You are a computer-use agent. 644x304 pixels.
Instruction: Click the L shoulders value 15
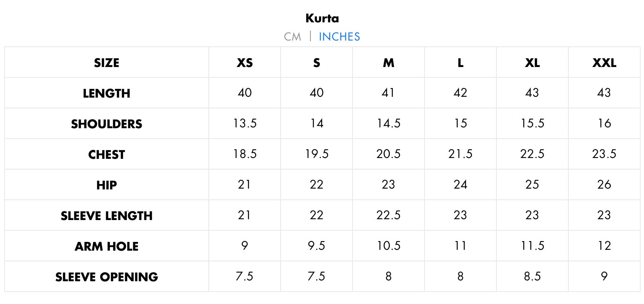pos(460,124)
